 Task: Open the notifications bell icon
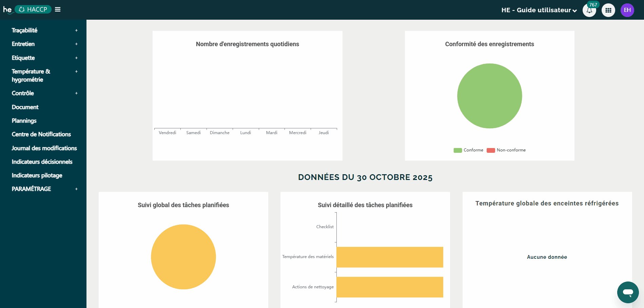[x=589, y=10]
